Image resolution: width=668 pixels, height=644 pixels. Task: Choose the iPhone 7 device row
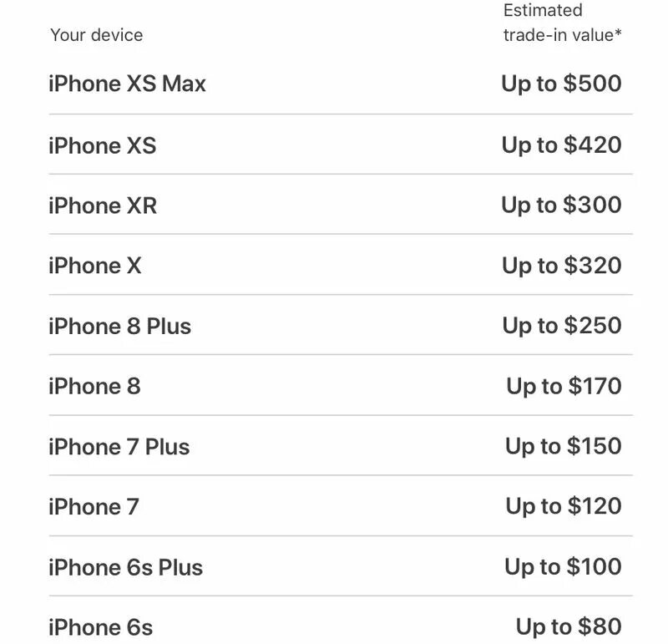tap(94, 507)
